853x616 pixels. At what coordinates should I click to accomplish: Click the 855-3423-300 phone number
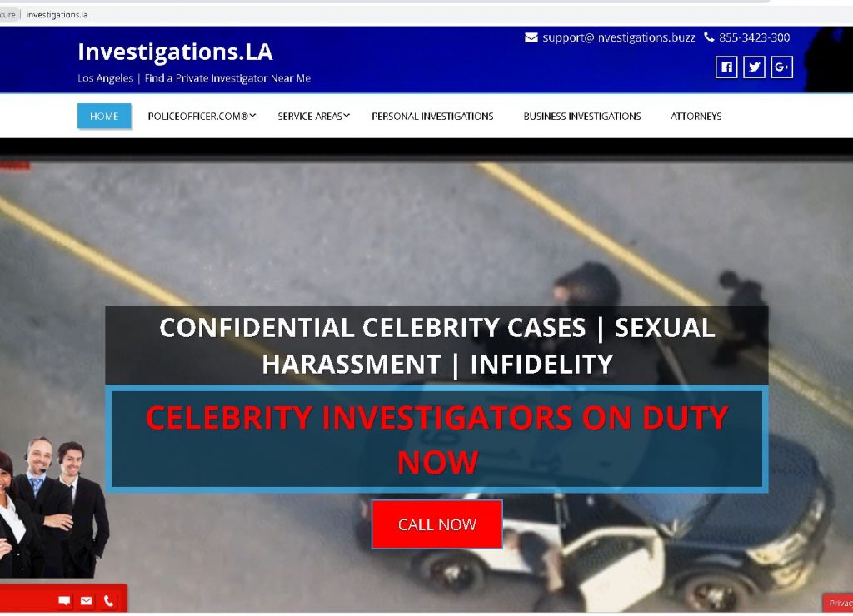(x=754, y=37)
